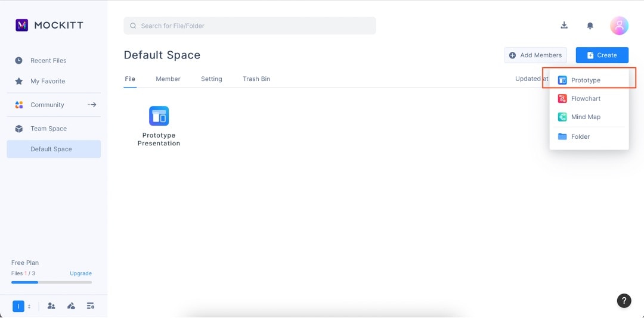Viewport: 644px width, 318px height.
Task: Open the Prototype Presentation file
Action: [x=159, y=126]
